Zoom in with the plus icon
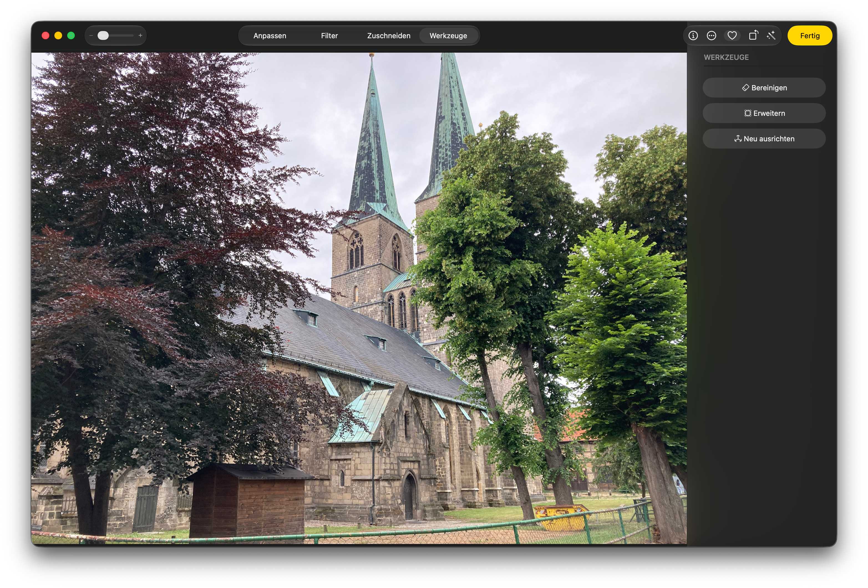The height and width of the screenshot is (588, 868). pos(140,35)
